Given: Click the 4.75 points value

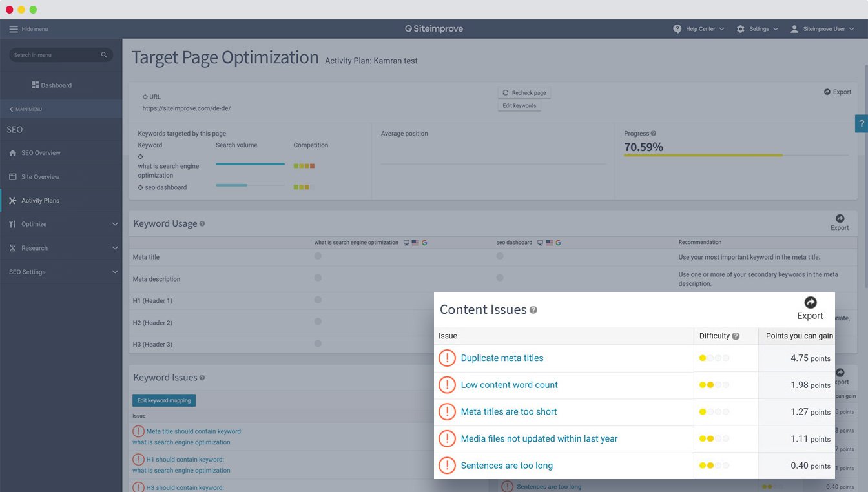Looking at the screenshot, I should coord(810,358).
